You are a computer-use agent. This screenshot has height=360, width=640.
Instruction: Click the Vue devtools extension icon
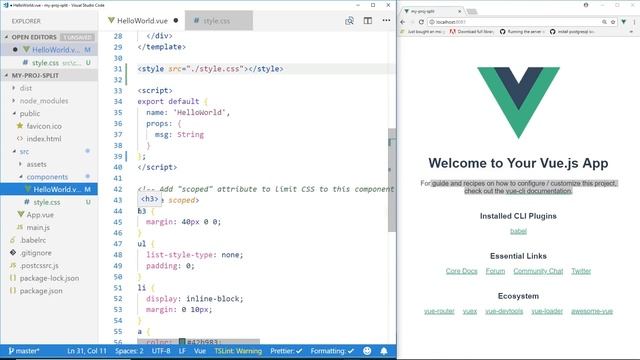click(624, 22)
